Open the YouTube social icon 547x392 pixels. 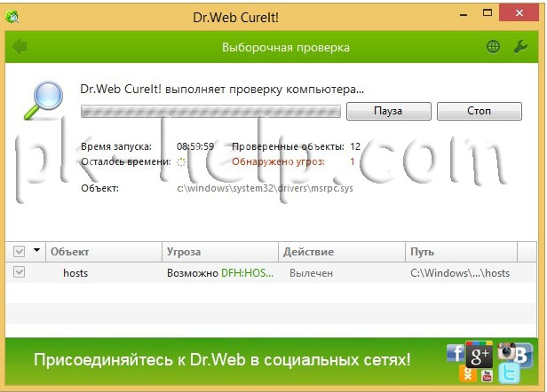487,376
